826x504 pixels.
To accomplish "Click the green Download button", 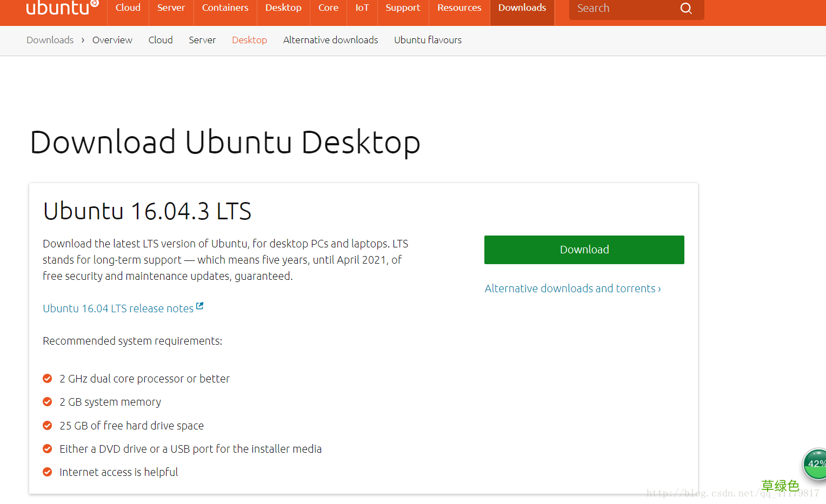I will coord(584,250).
